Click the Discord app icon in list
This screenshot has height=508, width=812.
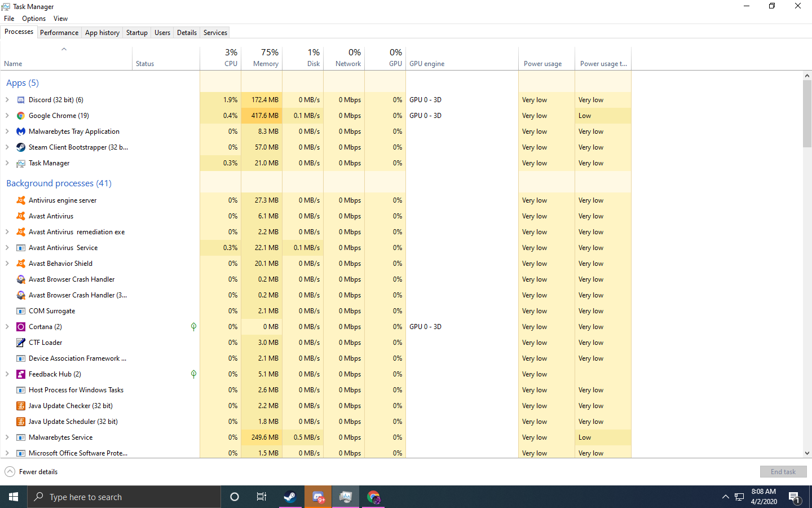coord(21,100)
